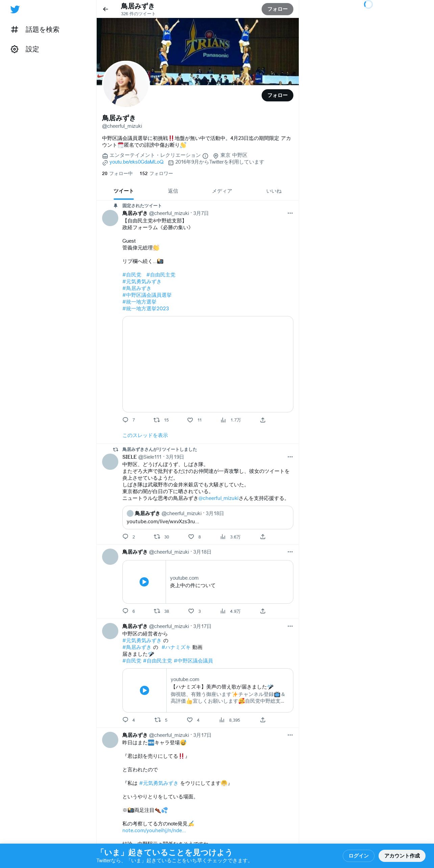
Task: Click the profile avatar photo
Action: [126, 84]
